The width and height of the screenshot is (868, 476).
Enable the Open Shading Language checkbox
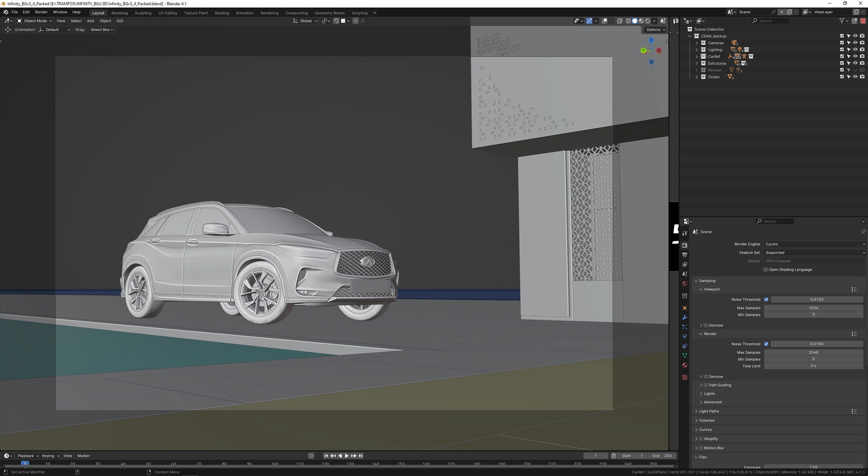pyautogui.click(x=765, y=270)
